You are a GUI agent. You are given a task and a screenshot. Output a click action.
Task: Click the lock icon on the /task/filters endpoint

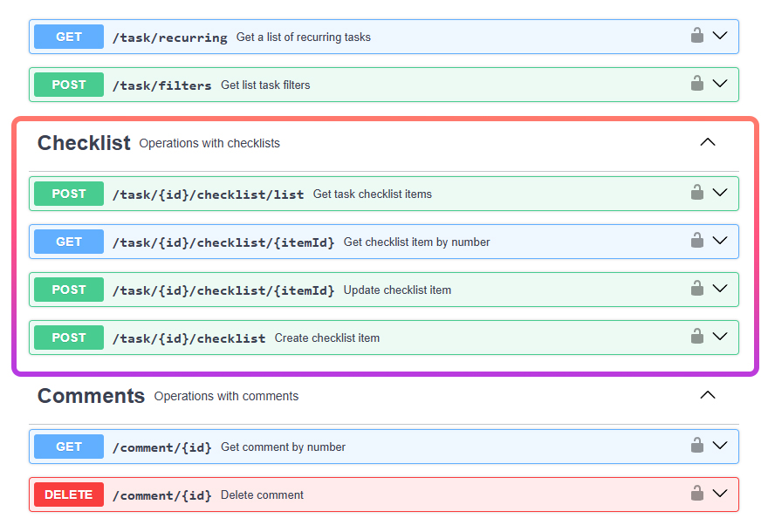point(696,84)
